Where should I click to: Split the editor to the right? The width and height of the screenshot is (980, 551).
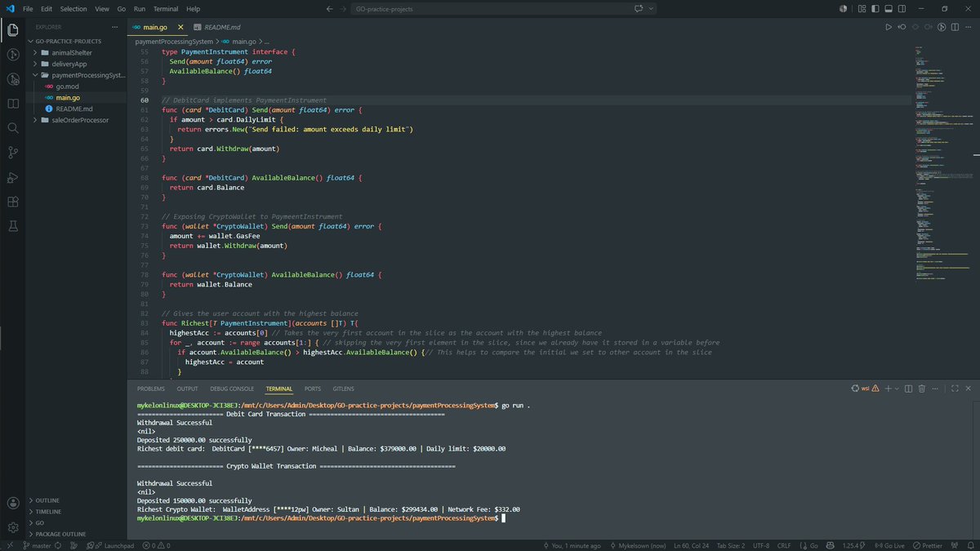coord(955,27)
